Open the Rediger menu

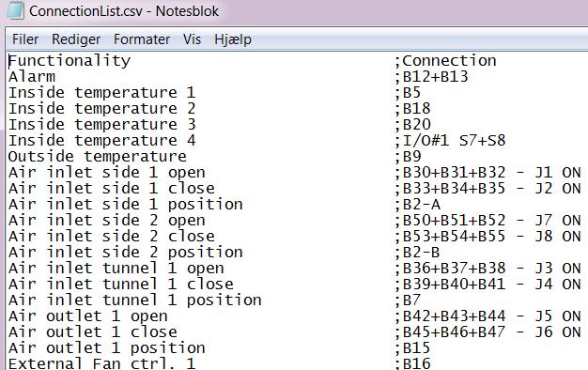click(76, 39)
